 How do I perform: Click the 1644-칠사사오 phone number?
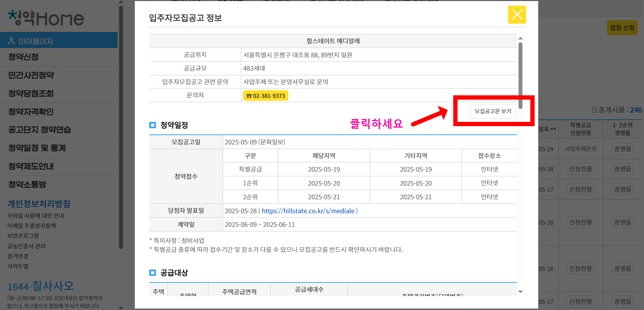pyautogui.click(x=41, y=286)
